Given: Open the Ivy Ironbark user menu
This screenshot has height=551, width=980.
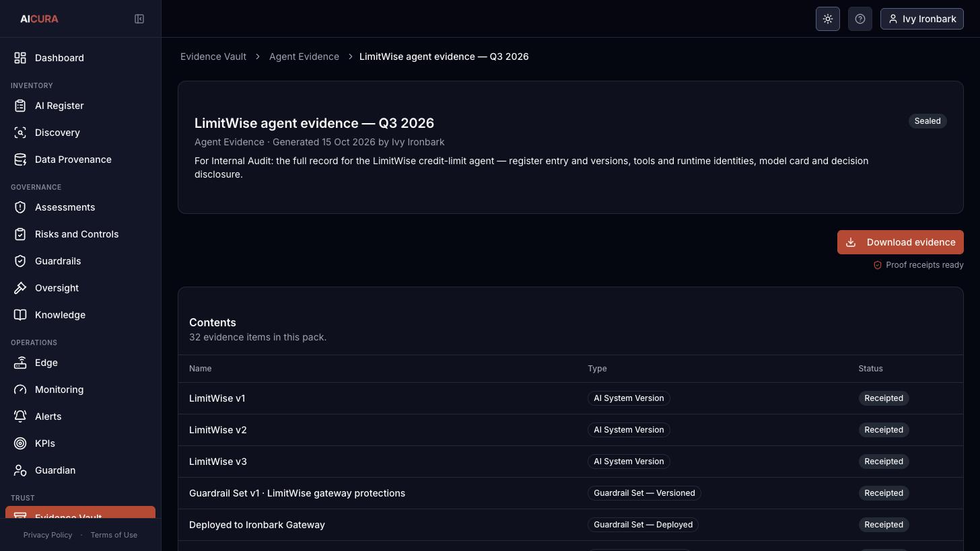Looking at the screenshot, I should click(922, 19).
